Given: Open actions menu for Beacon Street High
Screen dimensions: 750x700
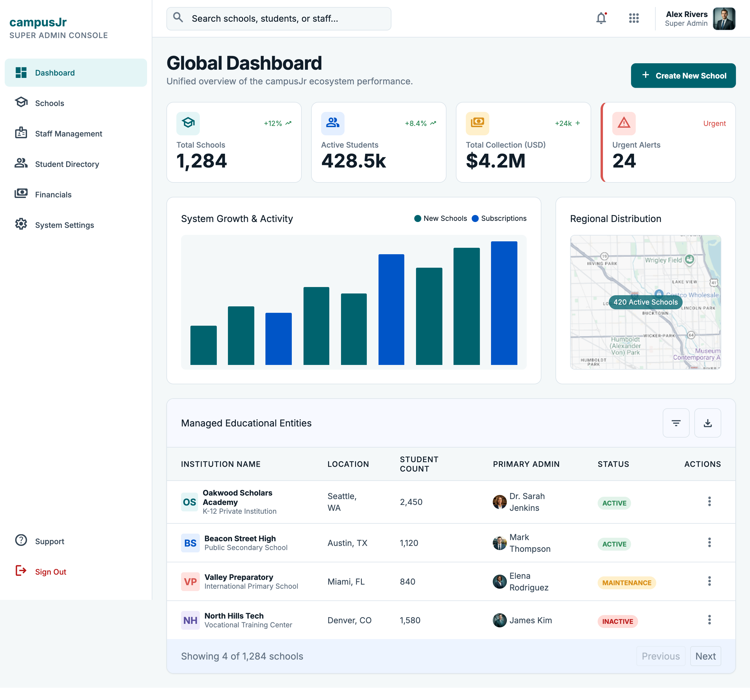Looking at the screenshot, I should pyautogui.click(x=709, y=542).
